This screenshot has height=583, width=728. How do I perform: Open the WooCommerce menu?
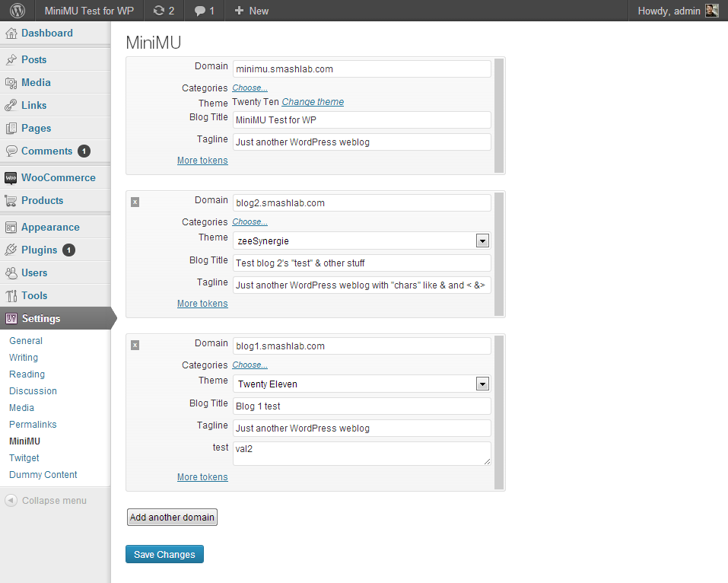[59, 178]
